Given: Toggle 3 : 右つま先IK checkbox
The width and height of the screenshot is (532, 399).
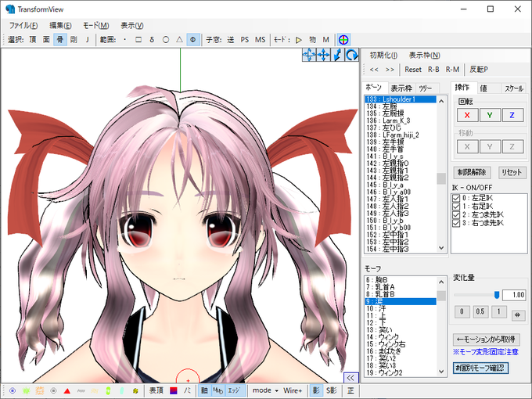Looking at the screenshot, I should (456, 223).
